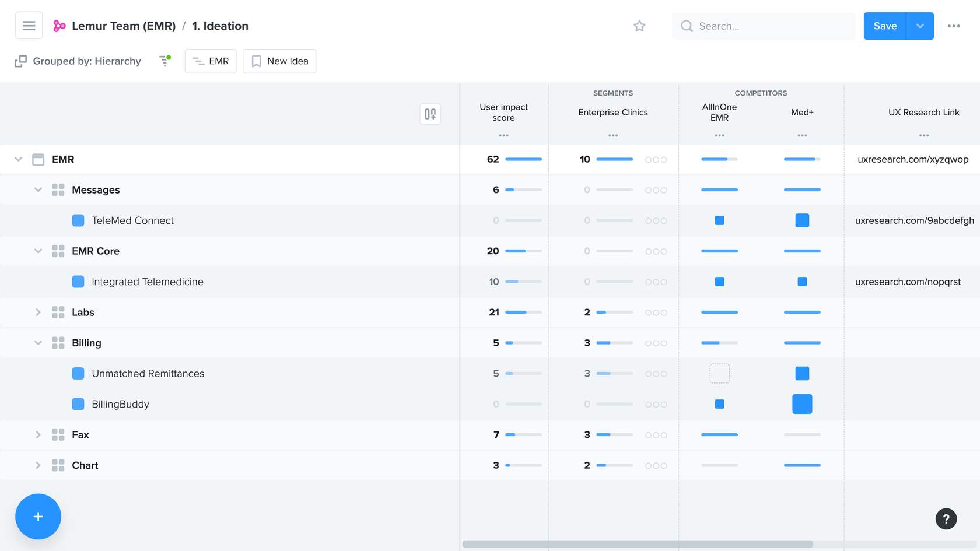Open Med+ column options
This screenshot has width=980, height=551.
pyautogui.click(x=802, y=135)
